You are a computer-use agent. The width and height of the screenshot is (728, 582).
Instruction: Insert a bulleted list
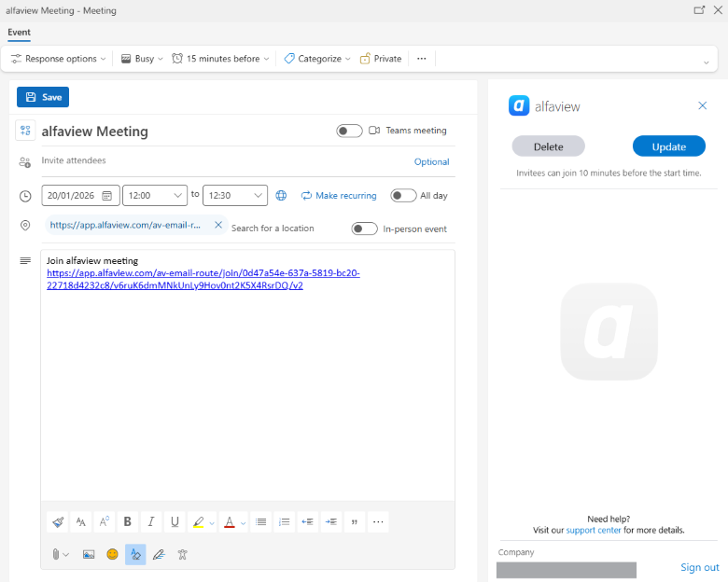point(261,522)
